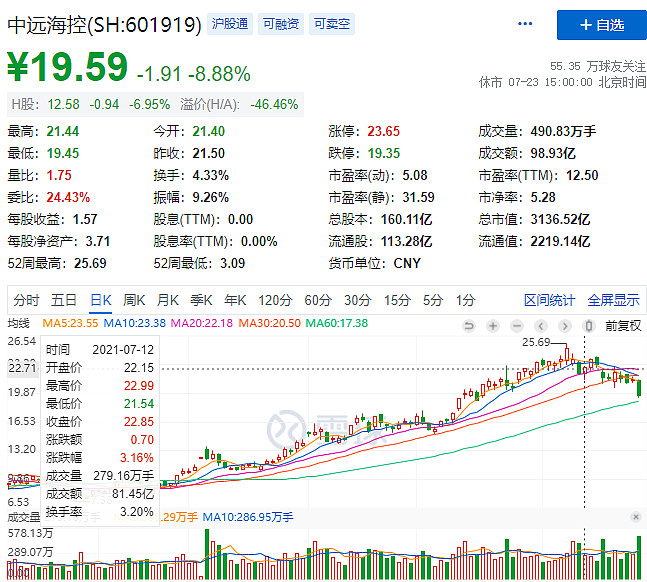Select the 月K monthly chart tab
Viewport: 647px width, 582px height.
click(x=168, y=300)
